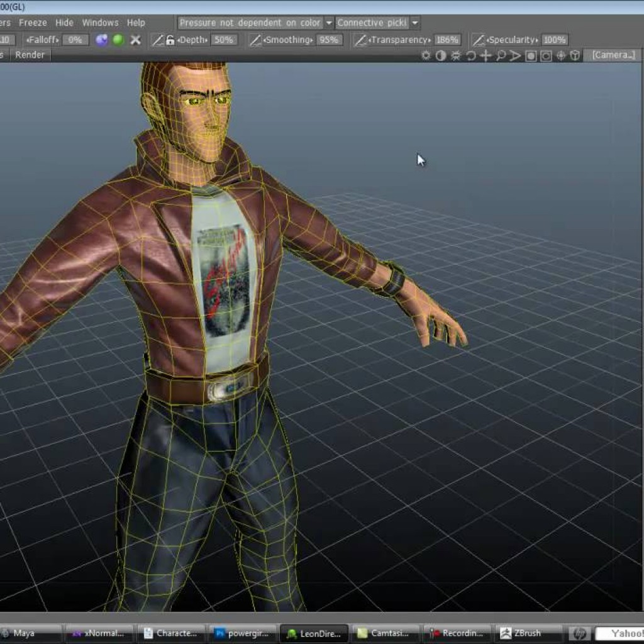Expand the Connective picking dropdown
This screenshot has height=644, width=644.
point(414,23)
